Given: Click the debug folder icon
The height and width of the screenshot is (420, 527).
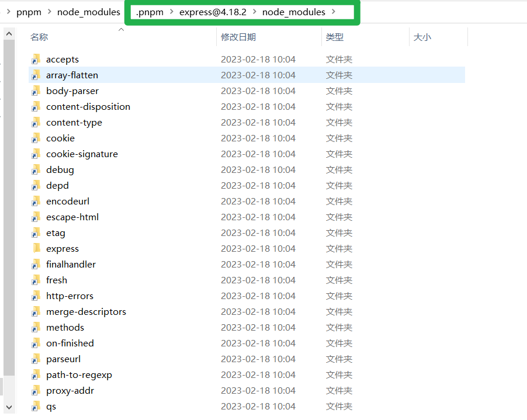Looking at the screenshot, I should pyautogui.click(x=36, y=169).
